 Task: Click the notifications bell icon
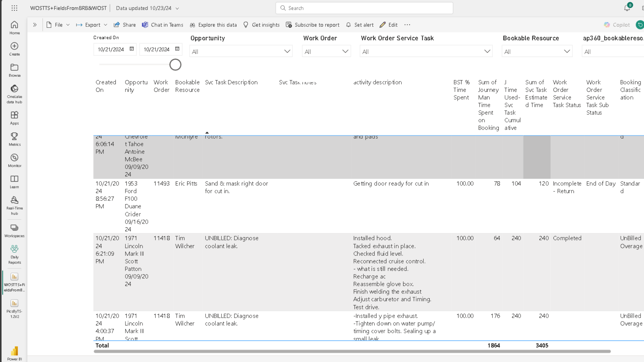pyautogui.click(x=627, y=8)
